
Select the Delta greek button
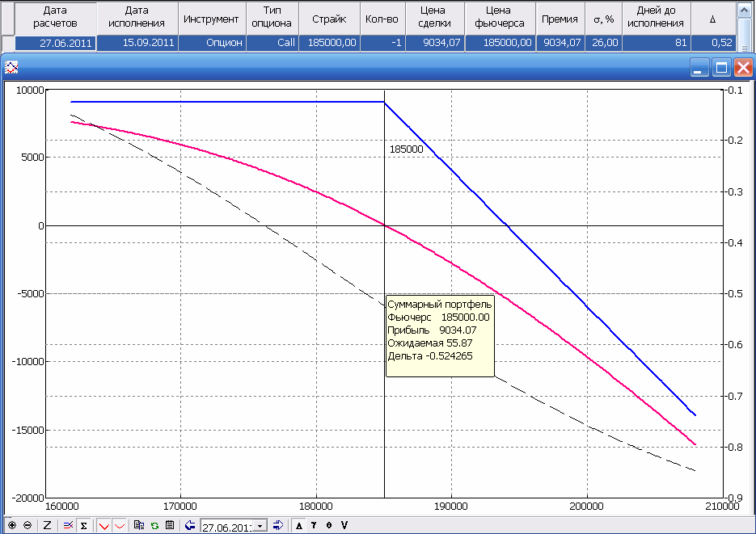point(299,525)
